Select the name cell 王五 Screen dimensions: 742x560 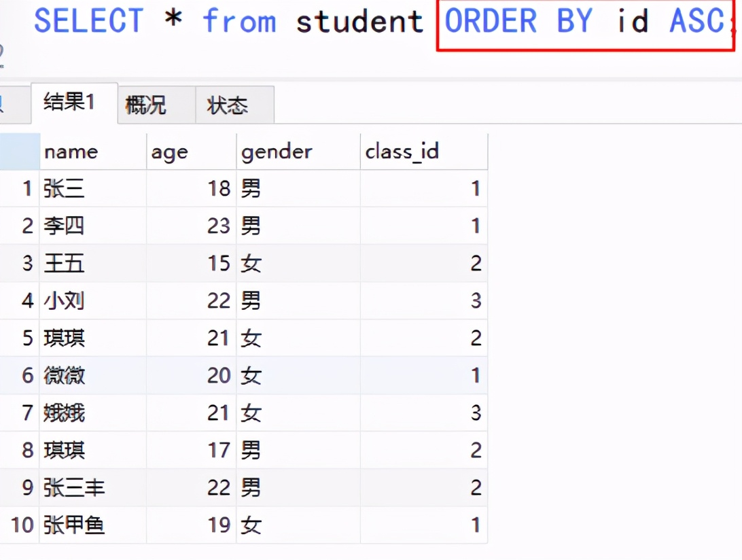tap(93, 263)
